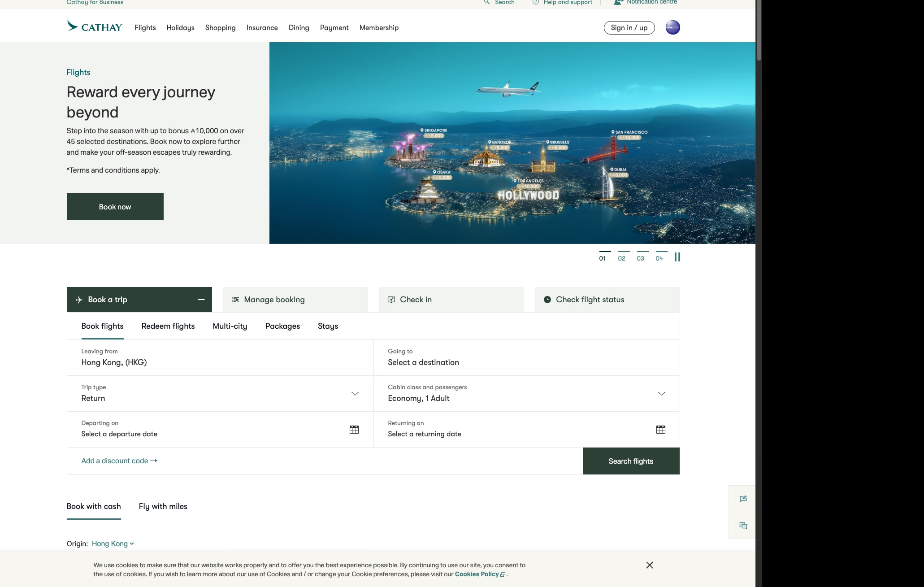
Task: Select the Fly with miles tab
Action: pos(163,506)
